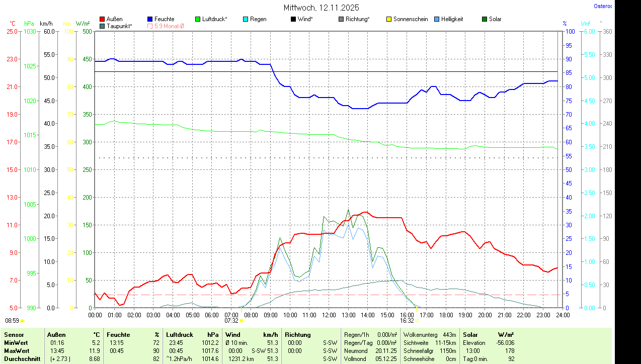This screenshot has width=641, height=364.
Task: Click the blue Feuchte legend square
Action: 150,19
